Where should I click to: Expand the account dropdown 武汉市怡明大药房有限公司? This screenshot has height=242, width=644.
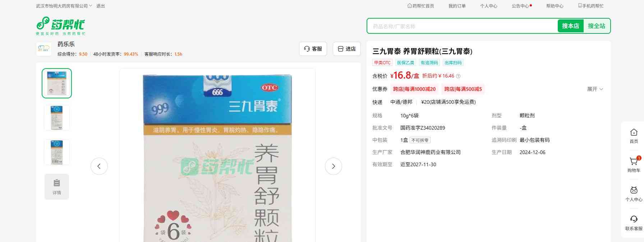[x=64, y=6]
